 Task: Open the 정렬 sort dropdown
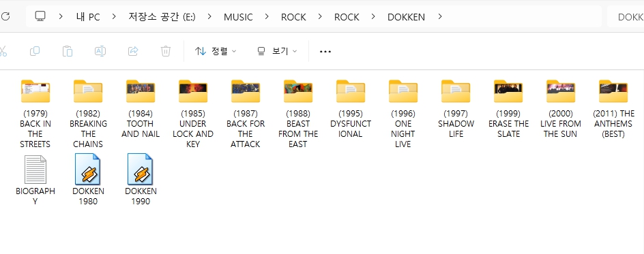[x=216, y=51]
